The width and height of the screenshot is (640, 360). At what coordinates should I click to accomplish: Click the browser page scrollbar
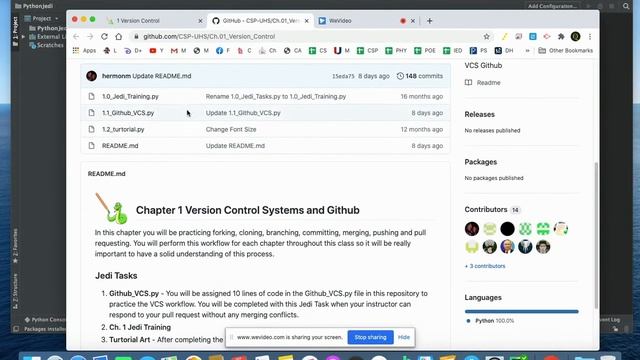tap(596, 236)
